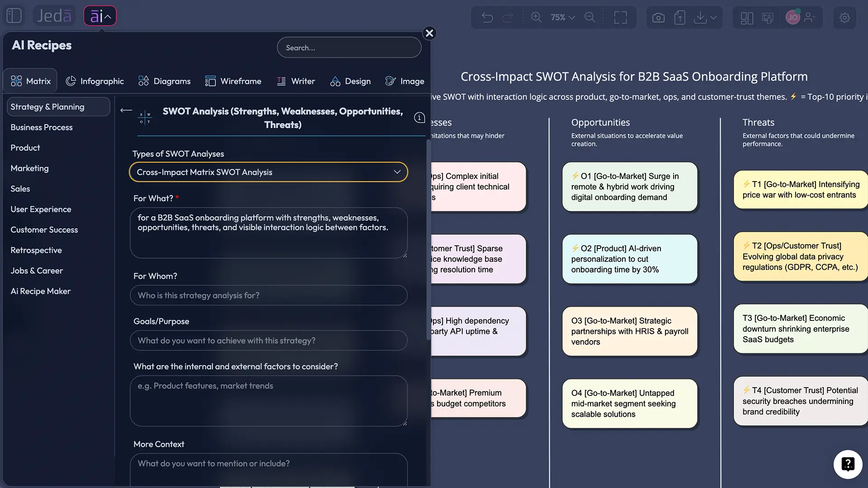Click the recipe form vertical scrollbar
The width and height of the screenshot is (868, 488).
click(x=429, y=239)
